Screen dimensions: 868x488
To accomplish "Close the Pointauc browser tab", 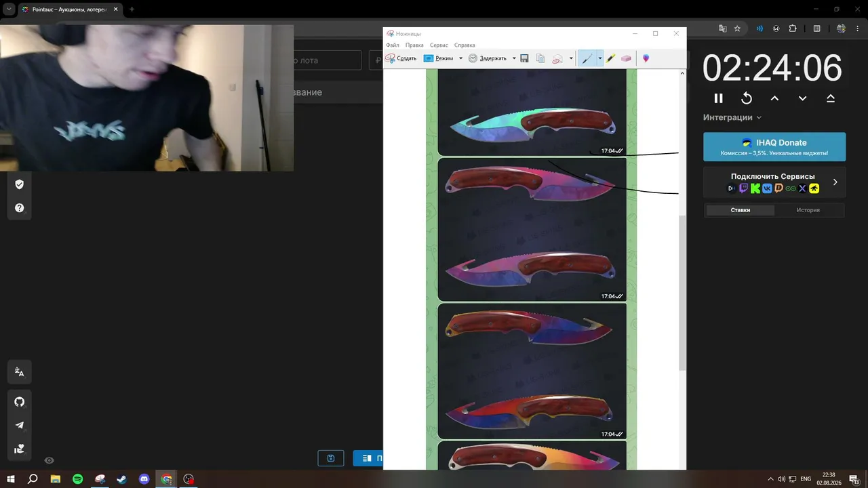I will click(x=115, y=9).
